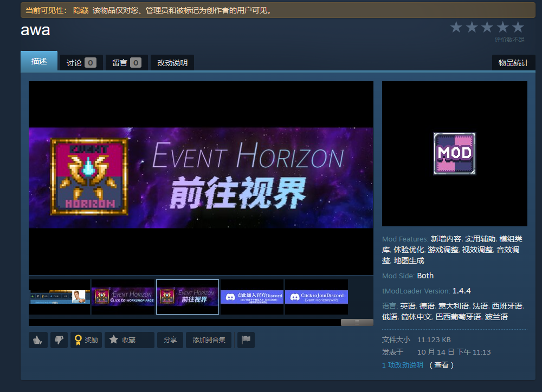
Task: Open the 留言 comments tab
Action: [126, 63]
